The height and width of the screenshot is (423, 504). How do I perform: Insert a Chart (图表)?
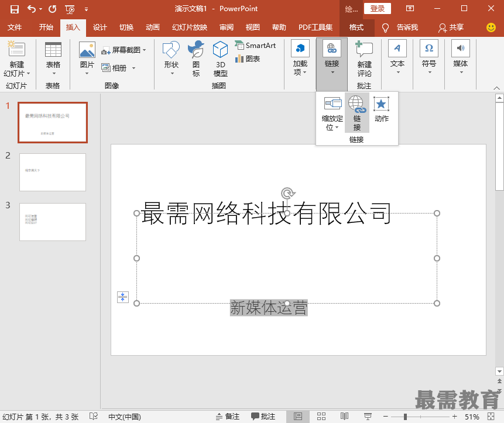coord(248,59)
